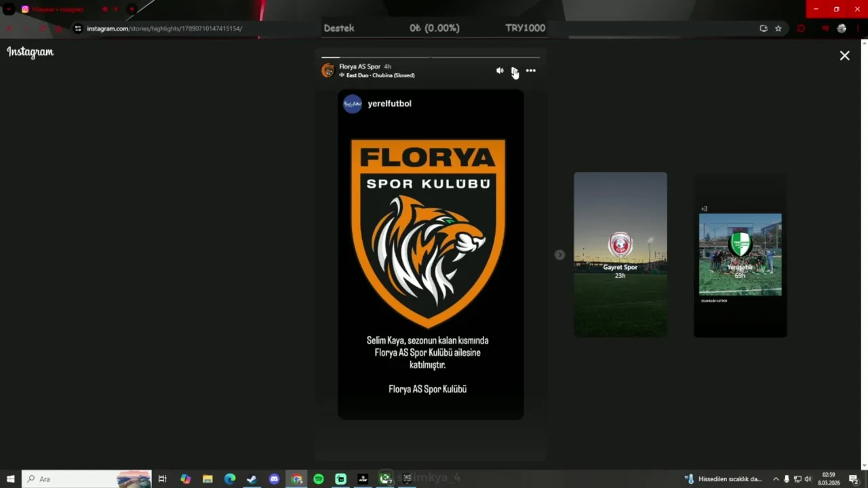Screen dimensions: 868x488
Task: Open the clock and calendar 02:59
Action: point(829,479)
